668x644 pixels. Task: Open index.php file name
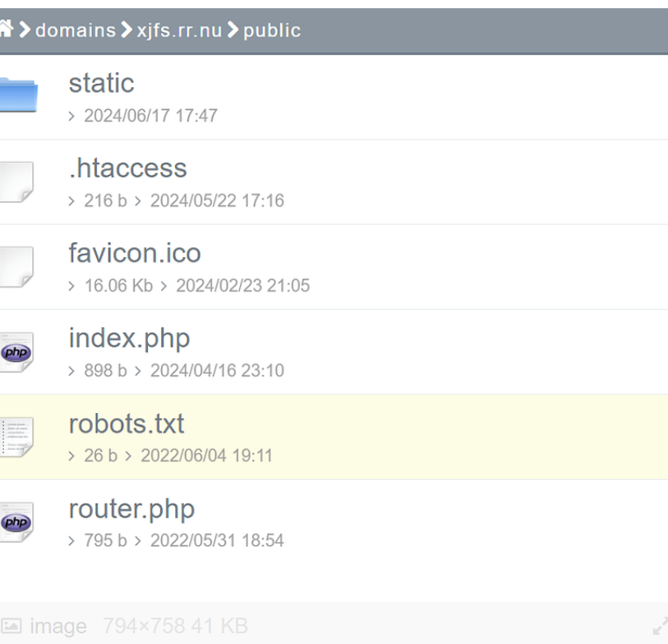click(129, 338)
